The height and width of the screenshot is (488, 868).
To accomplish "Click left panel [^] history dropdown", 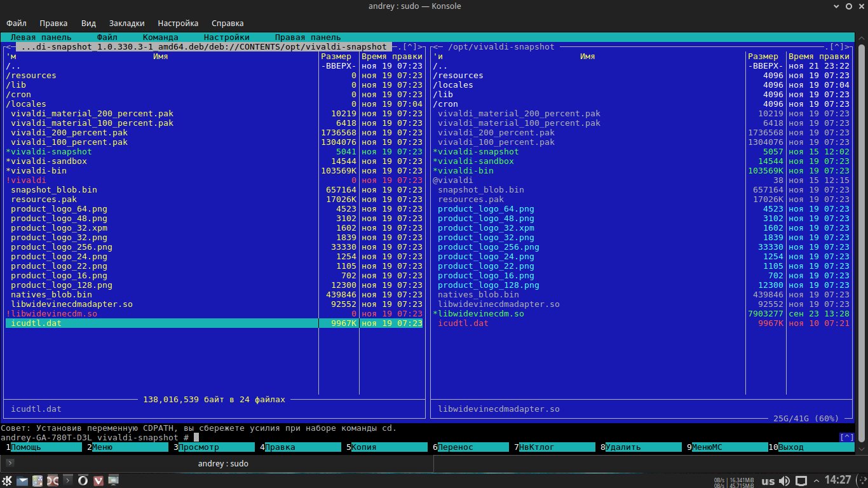I will click(410, 47).
